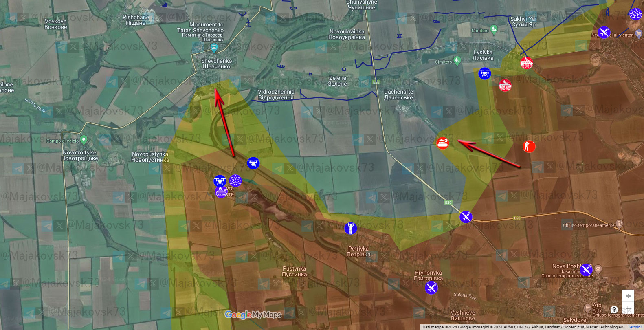Click the Dachens'ke place label
This screenshot has height=330, width=644.
[398, 95]
